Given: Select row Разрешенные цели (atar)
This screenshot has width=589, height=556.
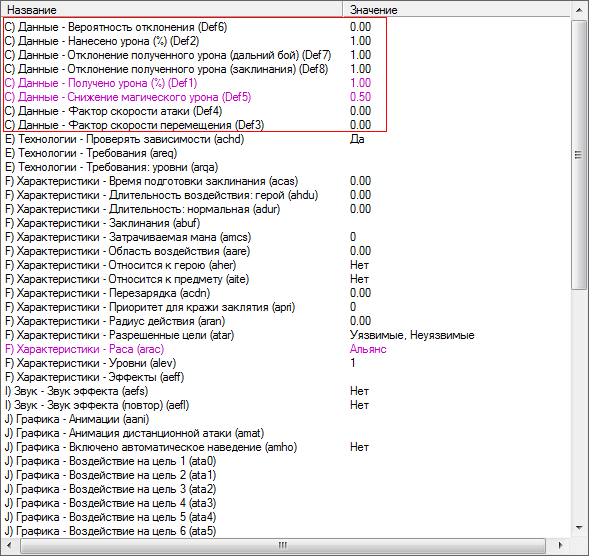Looking at the screenshot, I should (x=285, y=335).
